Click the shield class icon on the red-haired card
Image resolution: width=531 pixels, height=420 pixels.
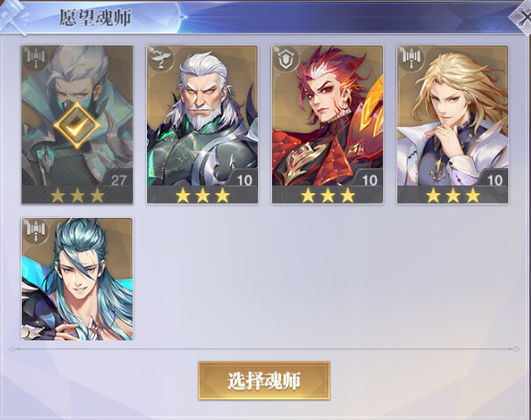pos(286,59)
